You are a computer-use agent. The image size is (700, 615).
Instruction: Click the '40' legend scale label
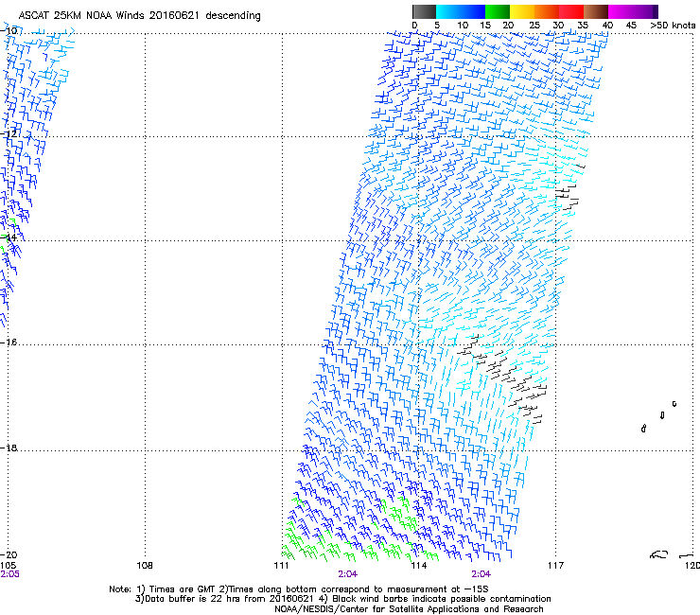(x=607, y=26)
